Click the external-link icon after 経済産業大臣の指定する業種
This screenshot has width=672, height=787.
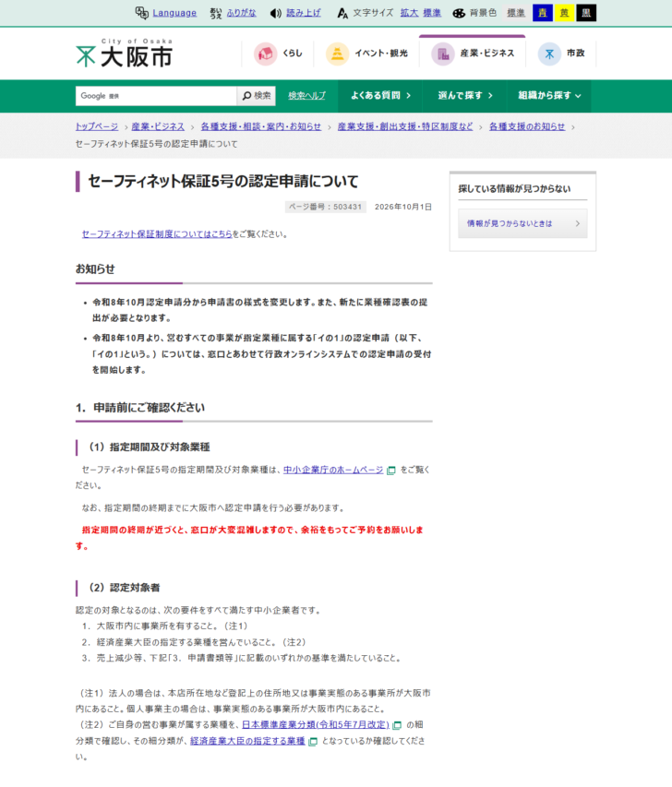312,741
